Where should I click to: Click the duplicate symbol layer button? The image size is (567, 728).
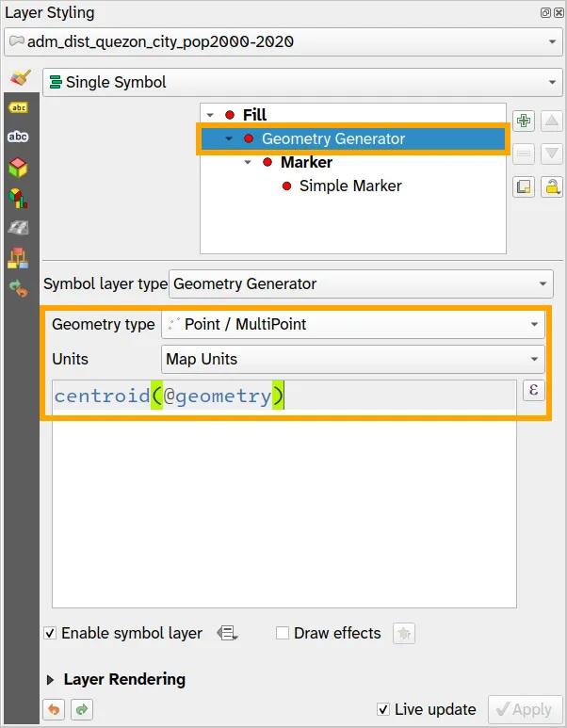pos(524,186)
